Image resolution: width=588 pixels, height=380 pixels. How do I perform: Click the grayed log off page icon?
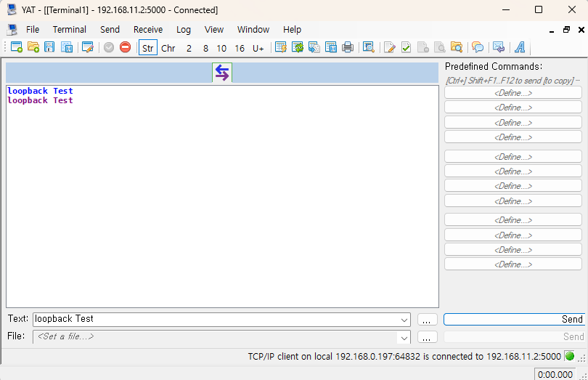click(423, 47)
